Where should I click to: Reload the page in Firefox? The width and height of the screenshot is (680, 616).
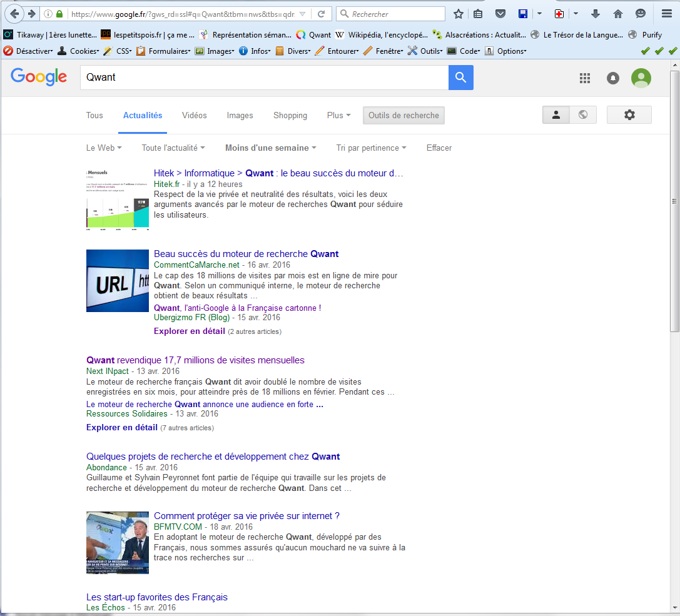pyautogui.click(x=321, y=14)
